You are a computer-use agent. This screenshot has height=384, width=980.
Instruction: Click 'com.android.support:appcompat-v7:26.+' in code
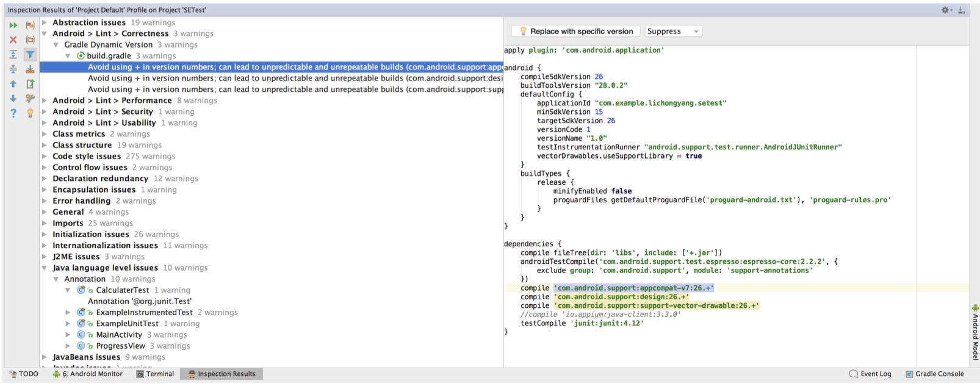(x=633, y=288)
